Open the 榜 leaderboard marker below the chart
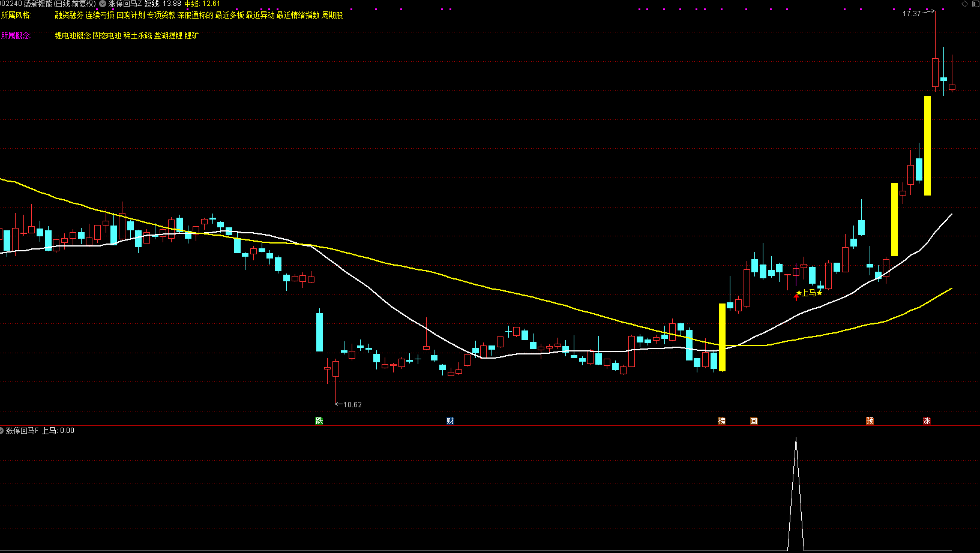980x553 pixels. 722,420
